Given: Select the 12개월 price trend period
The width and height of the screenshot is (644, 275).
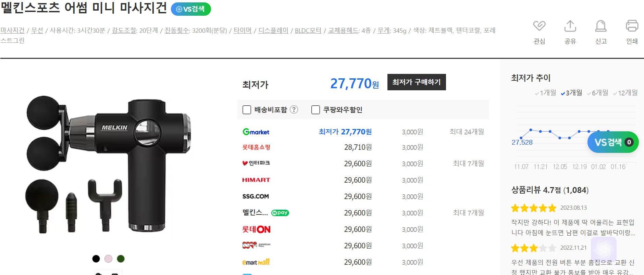Looking at the screenshot, I should (x=625, y=93).
